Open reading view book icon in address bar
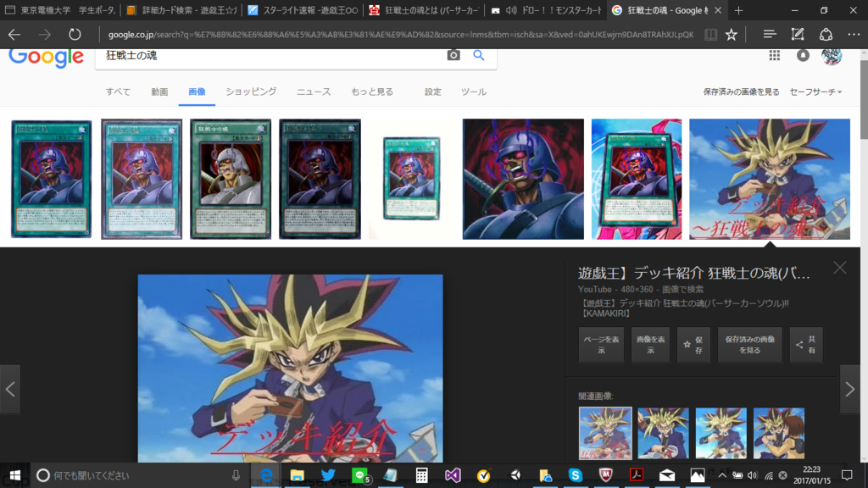 (711, 34)
